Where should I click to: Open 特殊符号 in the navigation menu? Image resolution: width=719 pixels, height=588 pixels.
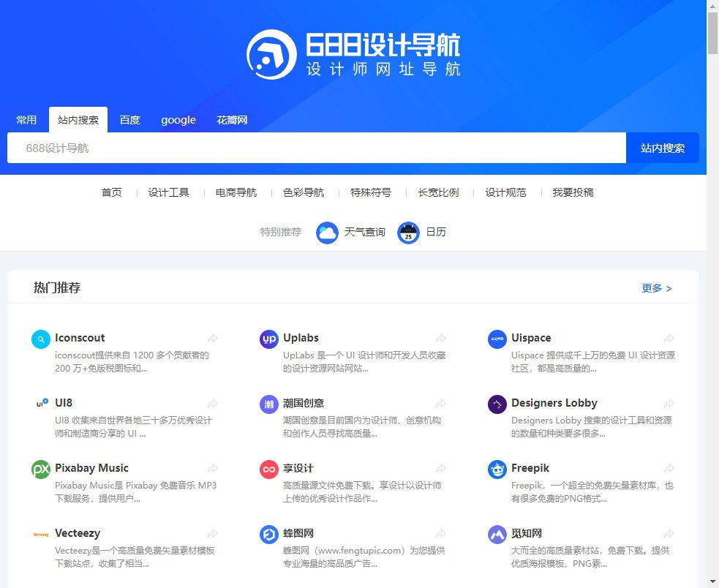click(371, 192)
